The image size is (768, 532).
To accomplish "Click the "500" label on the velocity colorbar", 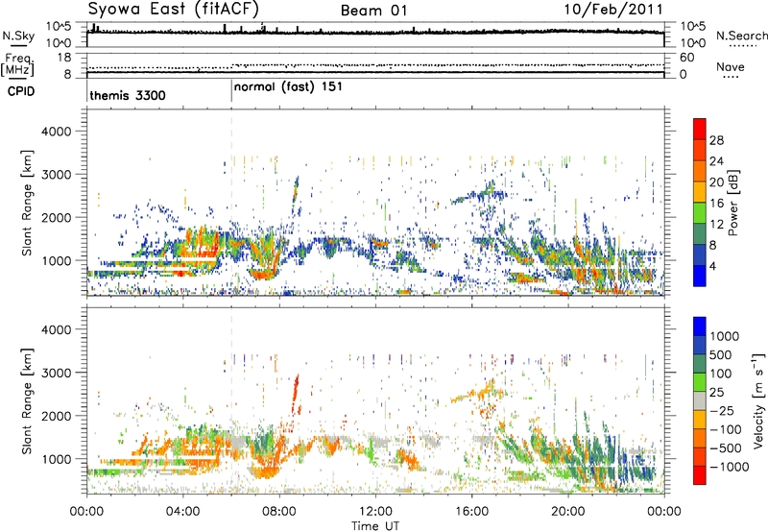I will tap(722, 355).
